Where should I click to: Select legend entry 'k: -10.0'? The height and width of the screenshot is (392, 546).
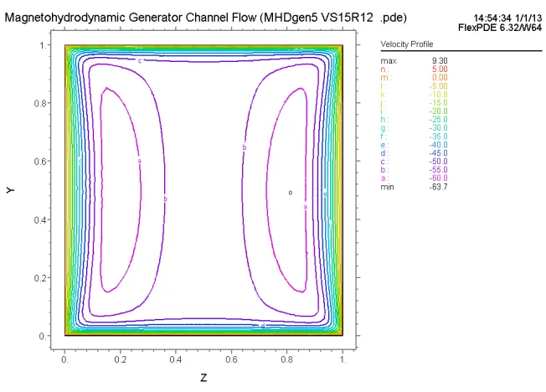click(414, 95)
